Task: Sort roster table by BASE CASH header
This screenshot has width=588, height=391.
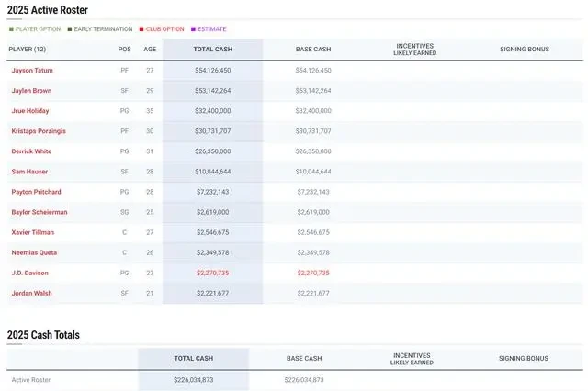Action: coord(313,49)
